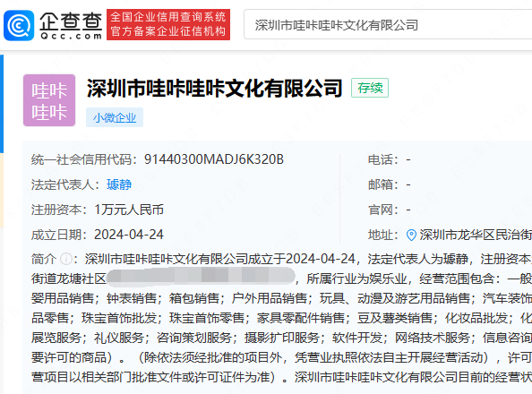Click the 电话 field dash value
This screenshot has height=394, width=532.
click(x=408, y=159)
